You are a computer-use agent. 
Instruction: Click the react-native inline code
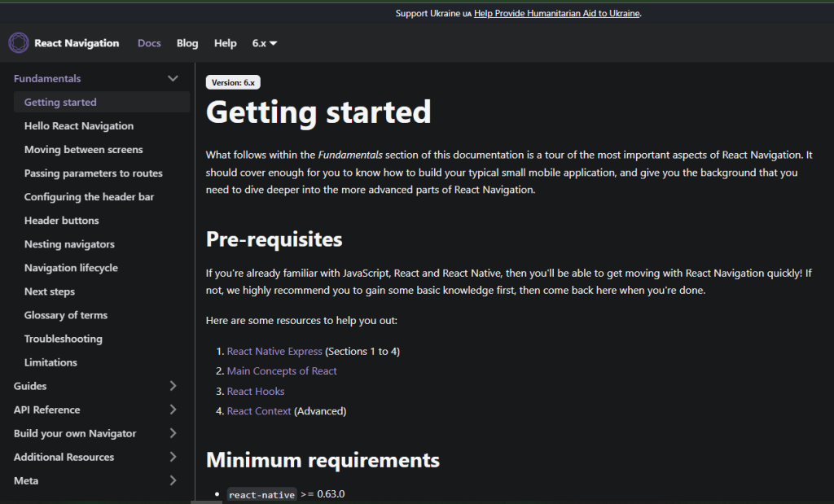(261, 494)
